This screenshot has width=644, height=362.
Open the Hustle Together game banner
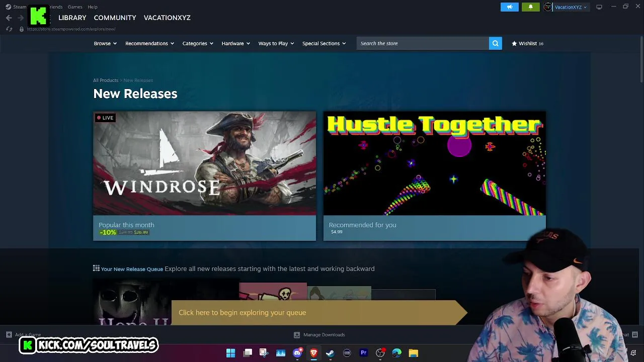[435, 163]
